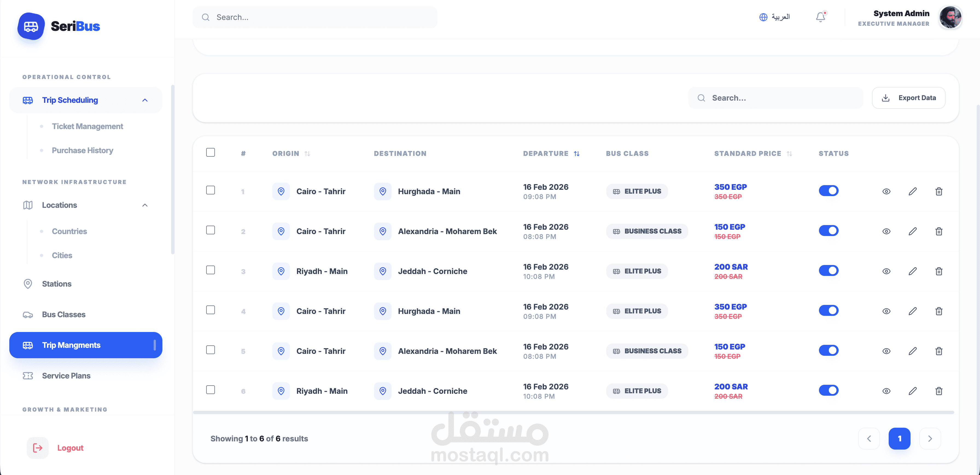980x475 pixels.
Task: Collapse the Locations submenu
Action: pyautogui.click(x=145, y=205)
